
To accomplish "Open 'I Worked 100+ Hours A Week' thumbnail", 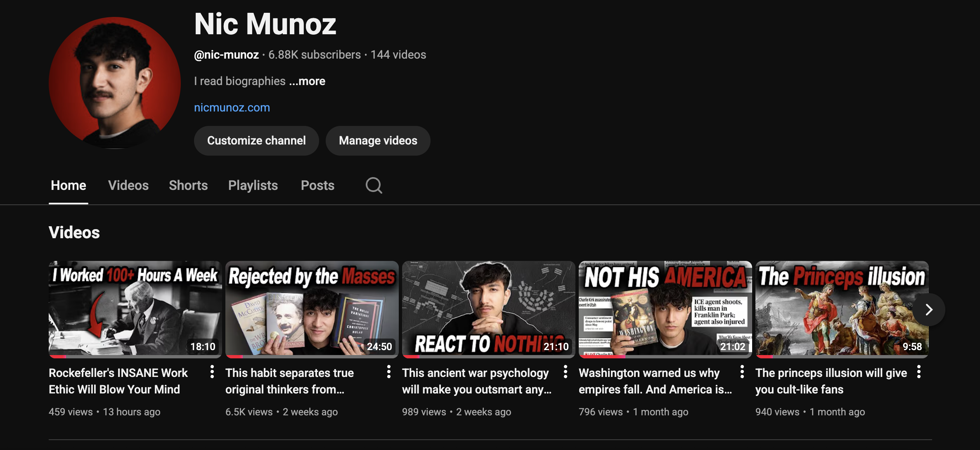I will pos(135,308).
